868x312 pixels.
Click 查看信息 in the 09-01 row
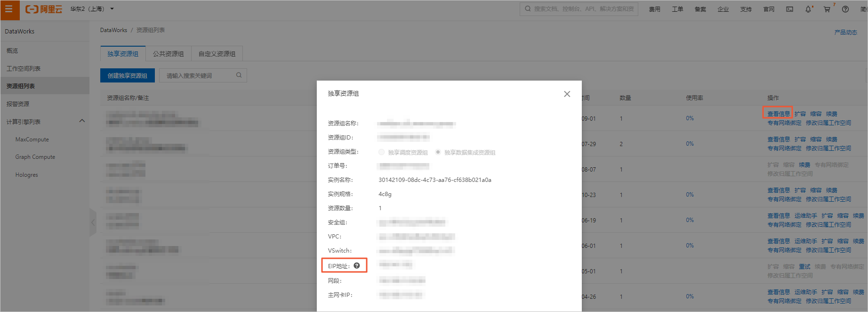click(x=779, y=114)
